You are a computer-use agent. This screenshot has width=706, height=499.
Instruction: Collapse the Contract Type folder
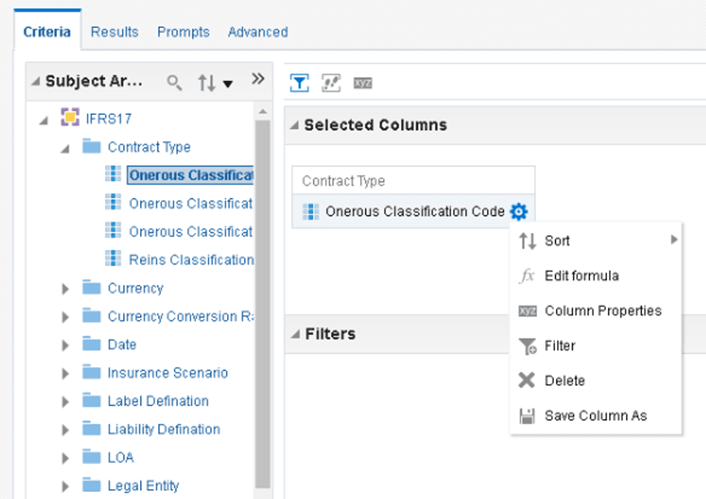coord(66,147)
